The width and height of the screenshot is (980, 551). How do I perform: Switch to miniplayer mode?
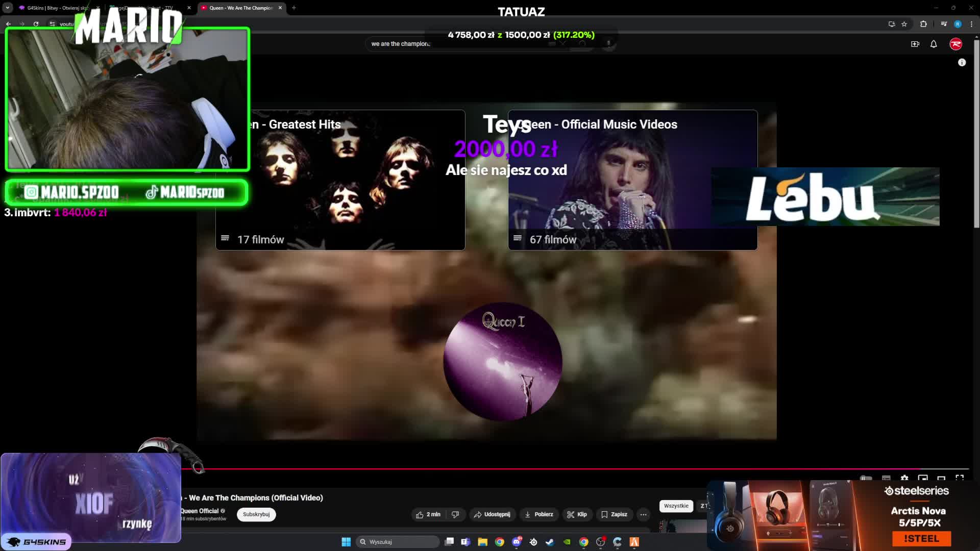coord(923,479)
